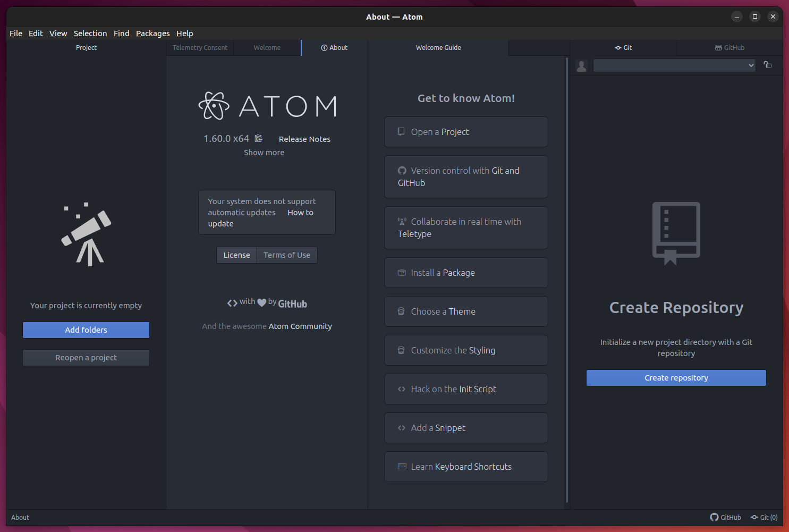The image size is (789, 532).
Task: Click the heart icon beside GitHub
Action: pos(261,302)
